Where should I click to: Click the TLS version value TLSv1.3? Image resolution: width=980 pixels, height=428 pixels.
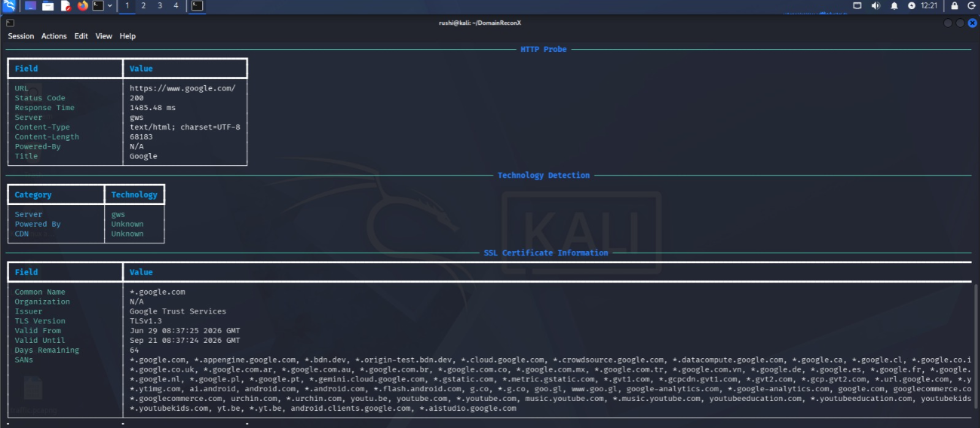click(x=145, y=321)
